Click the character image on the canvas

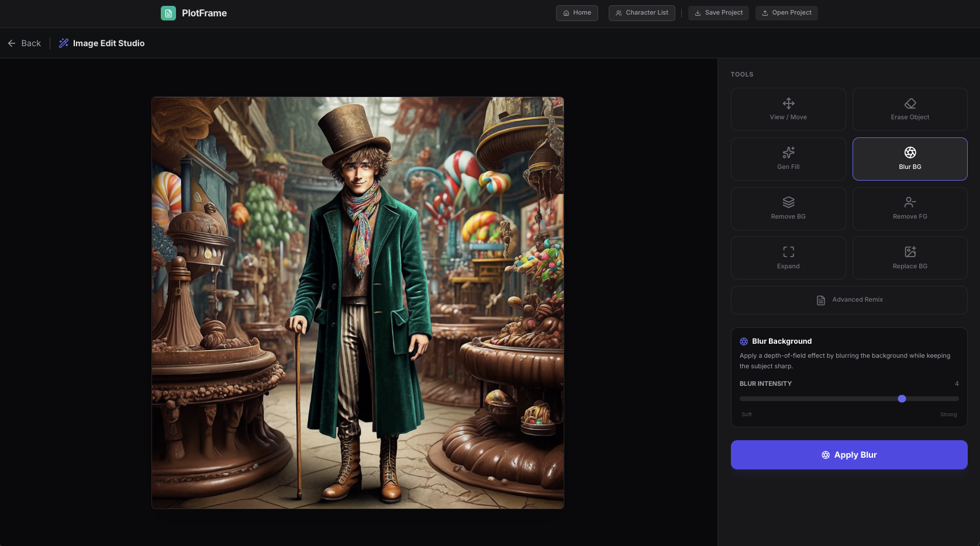click(x=358, y=303)
